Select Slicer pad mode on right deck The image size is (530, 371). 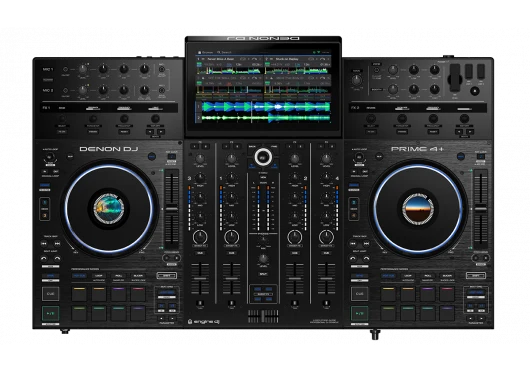tap(447, 276)
